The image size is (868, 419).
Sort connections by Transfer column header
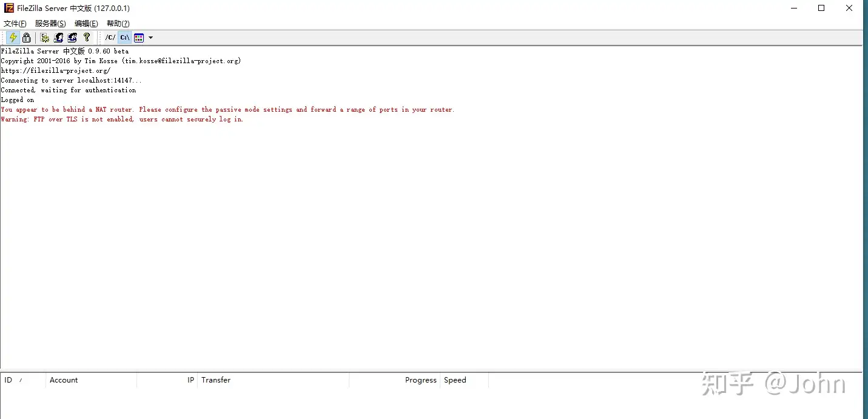coord(273,380)
